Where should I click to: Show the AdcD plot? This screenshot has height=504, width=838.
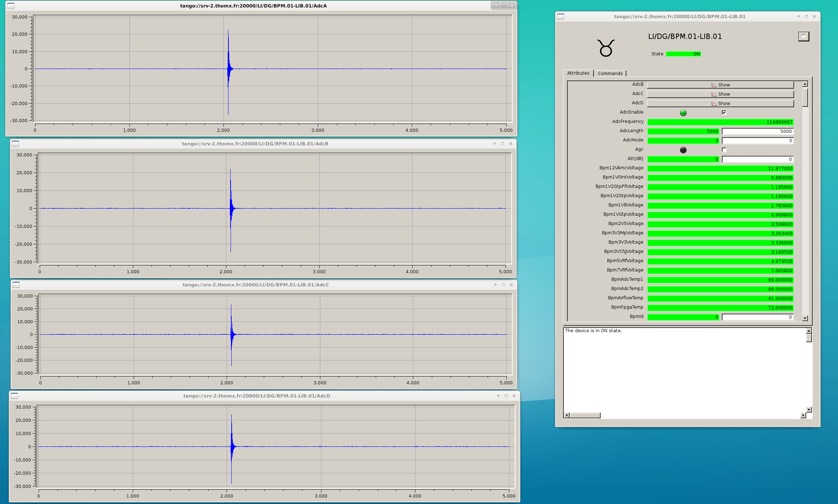point(720,104)
